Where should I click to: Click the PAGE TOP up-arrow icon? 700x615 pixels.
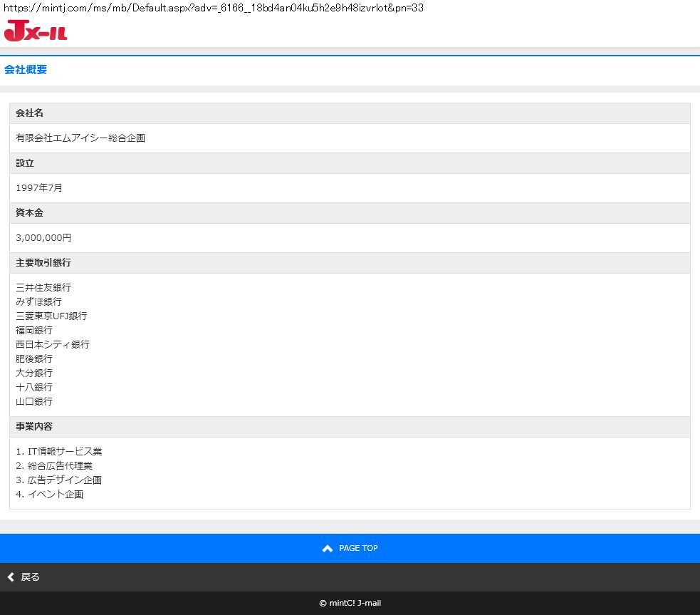(x=328, y=548)
